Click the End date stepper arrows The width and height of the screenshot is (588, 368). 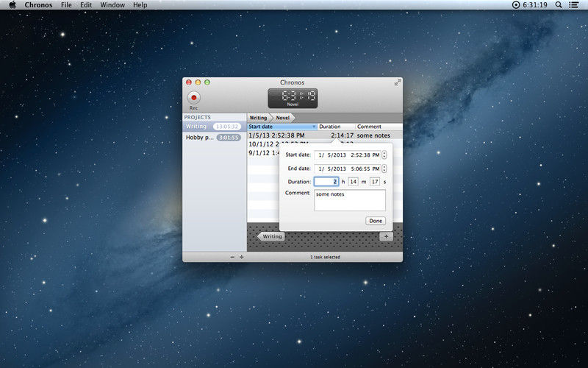point(384,169)
